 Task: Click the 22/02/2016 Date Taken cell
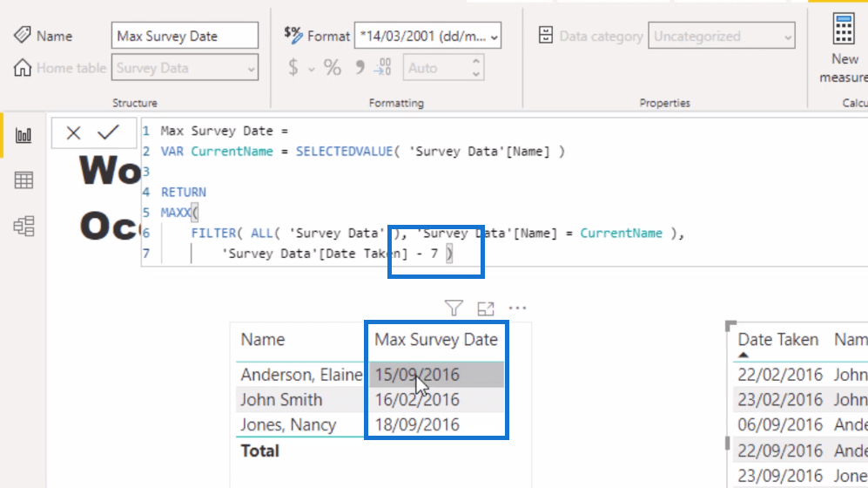coord(780,375)
